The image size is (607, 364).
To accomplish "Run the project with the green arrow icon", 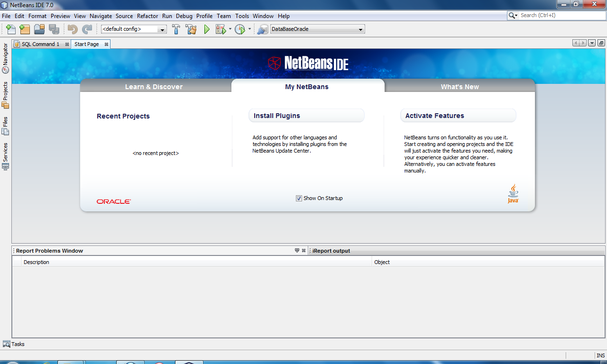I will coord(206,29).
